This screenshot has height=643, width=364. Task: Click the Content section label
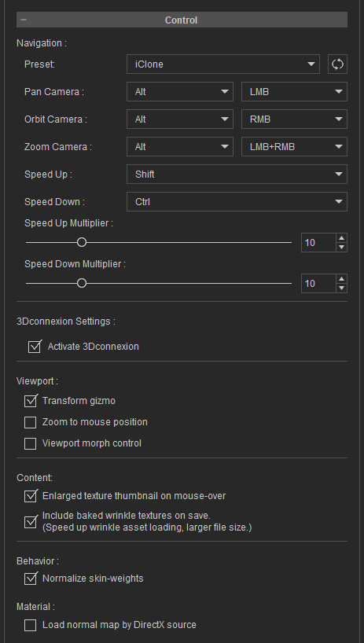[x=35, y=478]
